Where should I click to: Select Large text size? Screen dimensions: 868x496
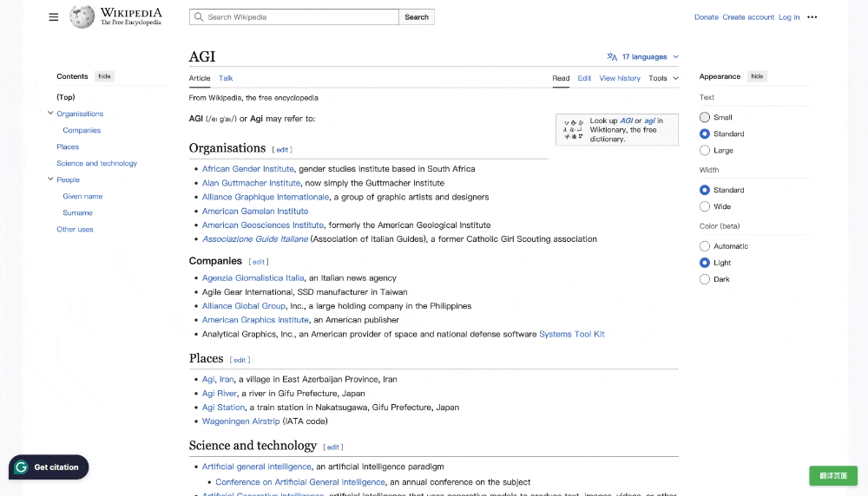pyautogui.click(x=704, y=150)
